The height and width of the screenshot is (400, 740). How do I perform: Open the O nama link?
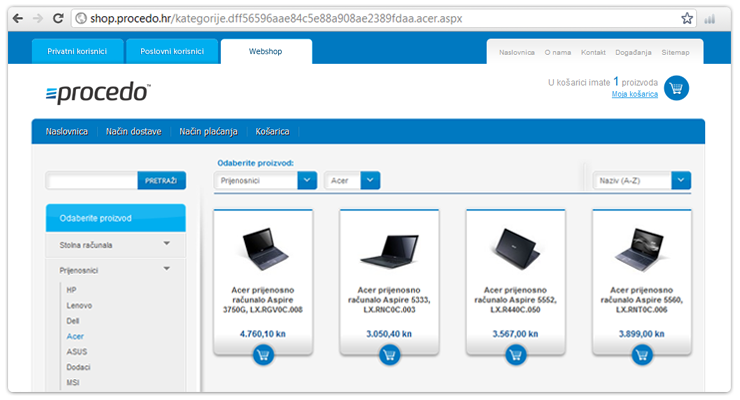tap(558, 52)
